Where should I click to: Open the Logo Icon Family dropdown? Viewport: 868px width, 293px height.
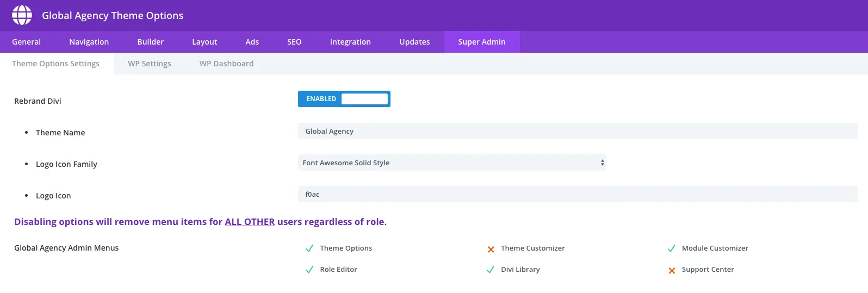click(452, 163)
